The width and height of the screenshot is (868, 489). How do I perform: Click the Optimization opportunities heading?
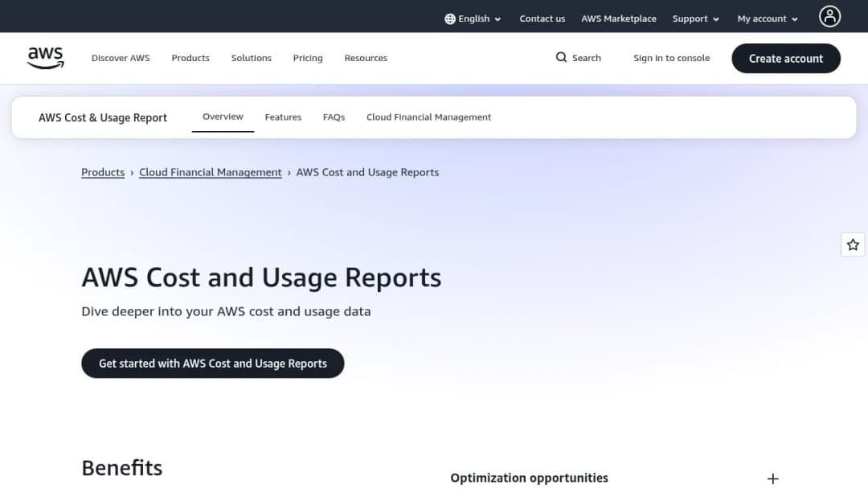click(x=529, y=478)
